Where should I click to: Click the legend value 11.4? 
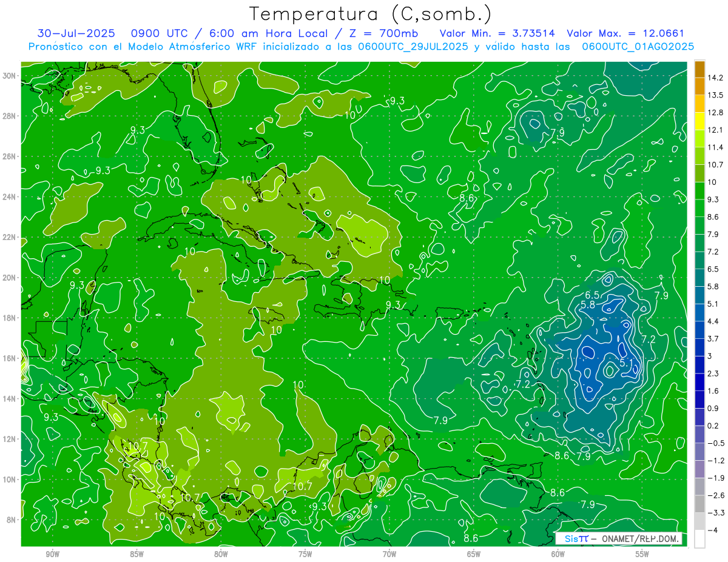point(716,147)
